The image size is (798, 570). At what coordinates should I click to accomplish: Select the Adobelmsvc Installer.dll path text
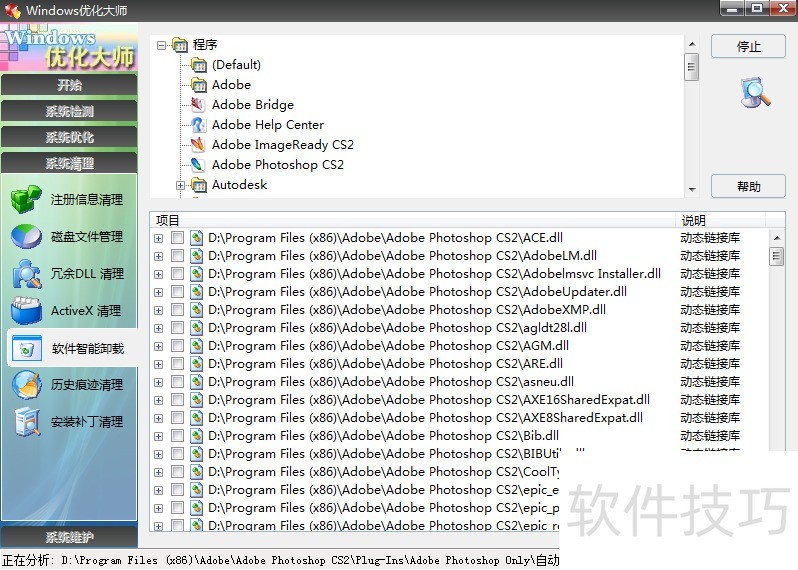coord(434,274)
